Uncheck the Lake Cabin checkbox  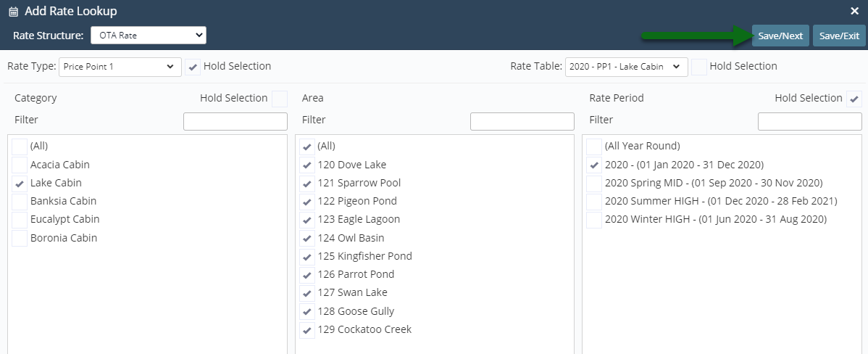(x=20, y=184)
